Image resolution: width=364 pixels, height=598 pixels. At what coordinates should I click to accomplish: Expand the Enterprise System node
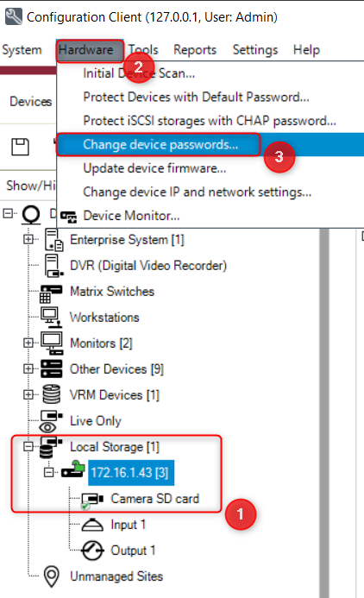click(28, 240)
